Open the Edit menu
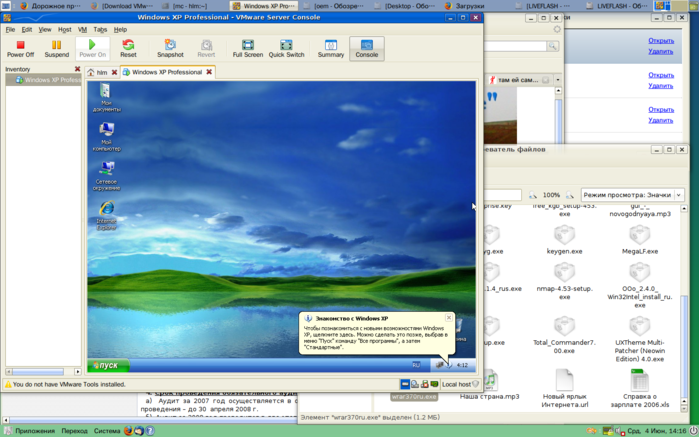 [27, 29]
